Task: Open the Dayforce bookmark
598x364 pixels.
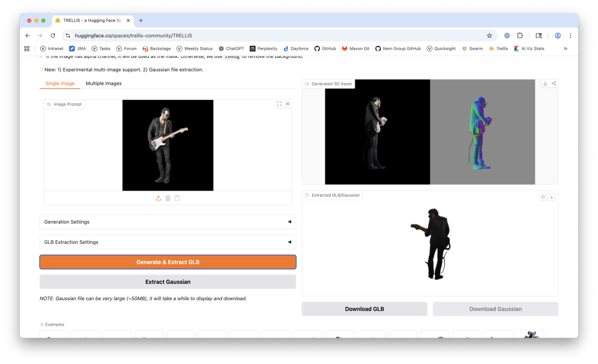Action: [x=296, y=48]
